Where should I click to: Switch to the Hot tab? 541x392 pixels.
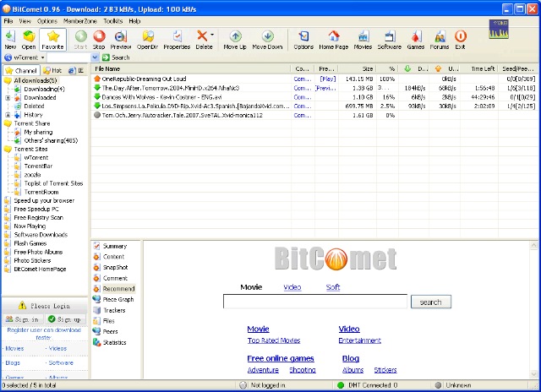(x=52, y=70)
